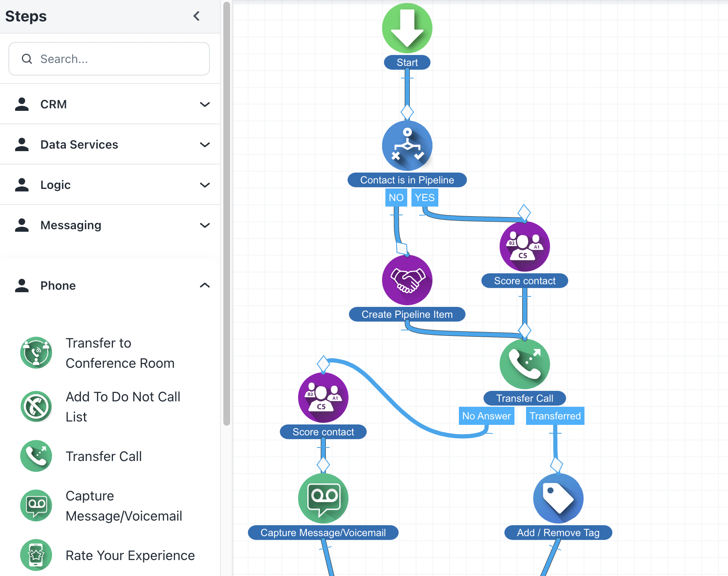Click the Add / Remove Tag node icon
This screenshot has width=728, height=576.
[558, 498]
